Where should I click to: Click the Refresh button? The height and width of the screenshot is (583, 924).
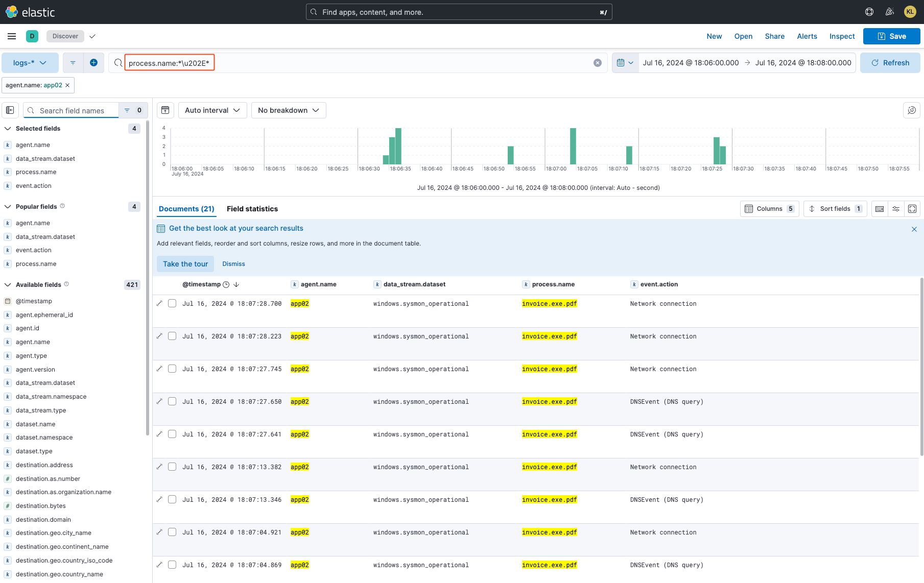(890, 63)
